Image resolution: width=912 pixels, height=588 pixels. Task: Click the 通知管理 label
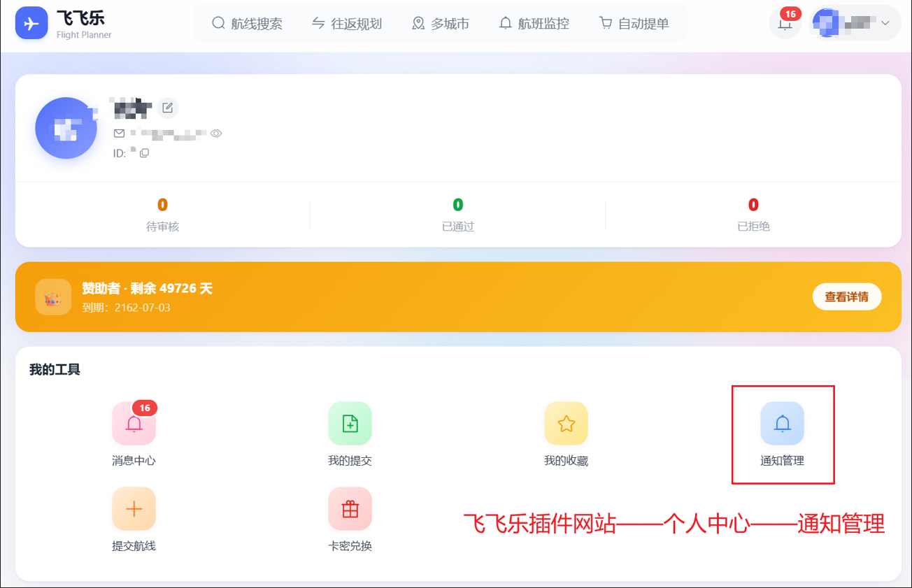tap(782, 461)
